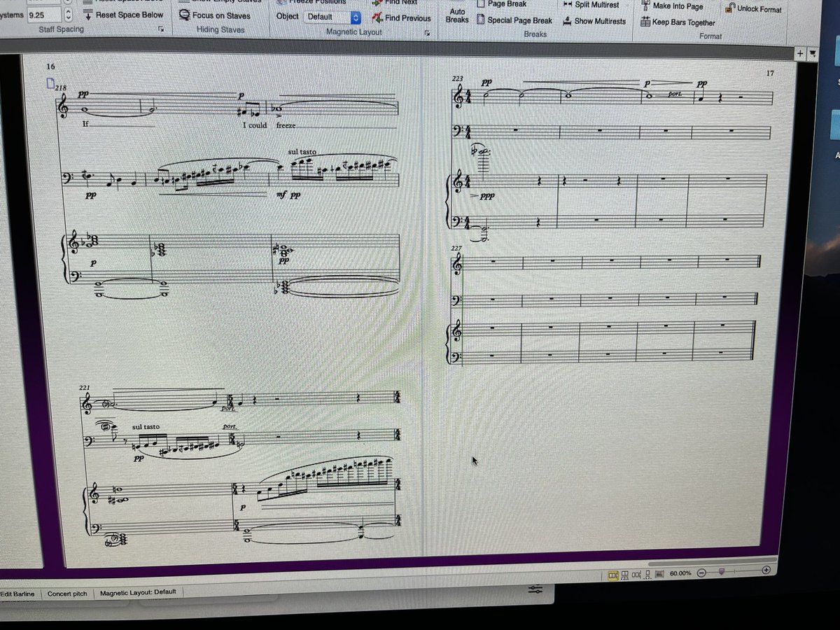Click the Keep Bars Together icon

[645, 22]
